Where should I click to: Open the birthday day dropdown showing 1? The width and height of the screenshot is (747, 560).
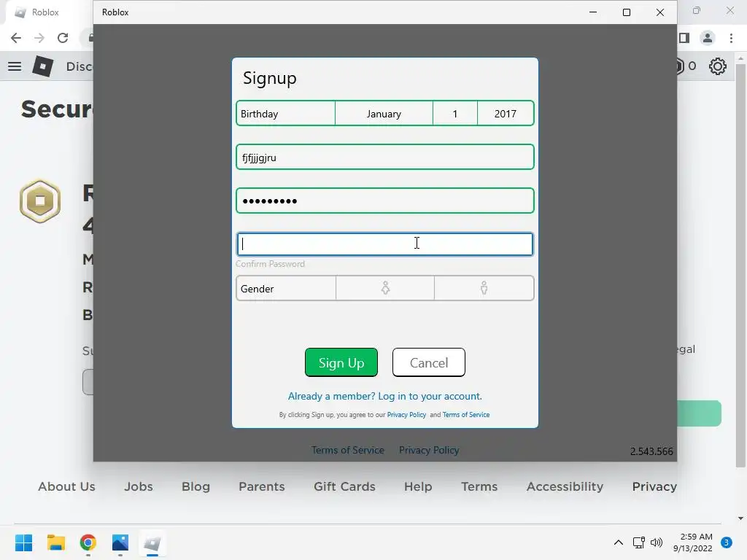point(455,114)
